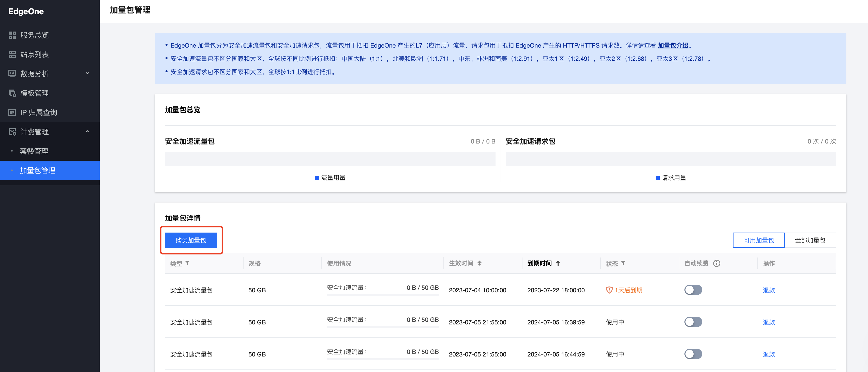868x372 pixels.
Task: Click the 2023-07-04 10:00:00 effective time cell
Action: 477,290
